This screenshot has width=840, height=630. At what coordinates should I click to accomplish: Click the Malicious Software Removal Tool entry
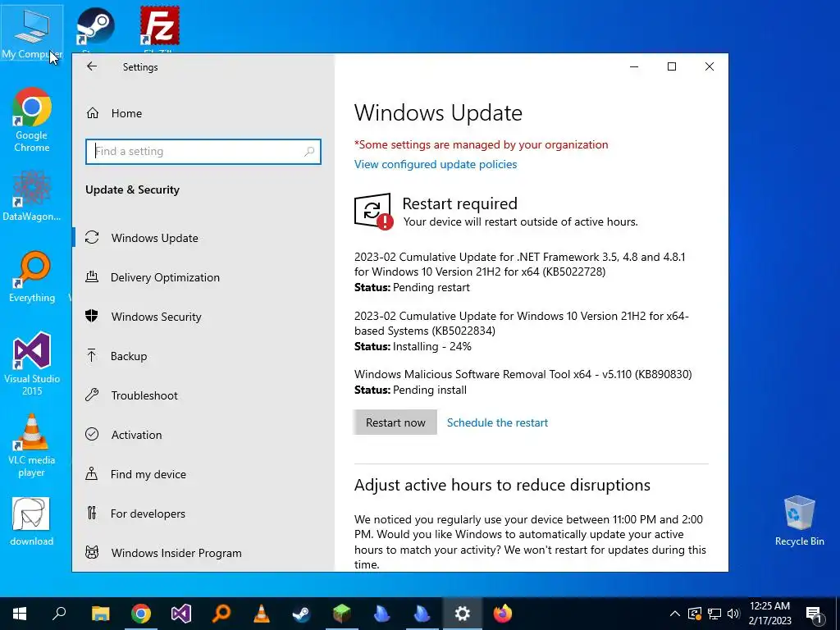(523, 374)
